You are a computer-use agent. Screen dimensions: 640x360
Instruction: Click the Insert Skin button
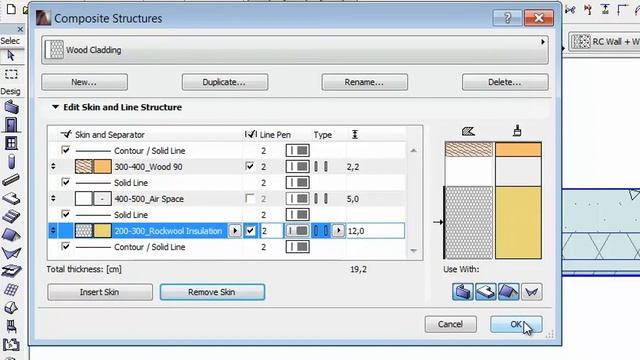point(100,292)
